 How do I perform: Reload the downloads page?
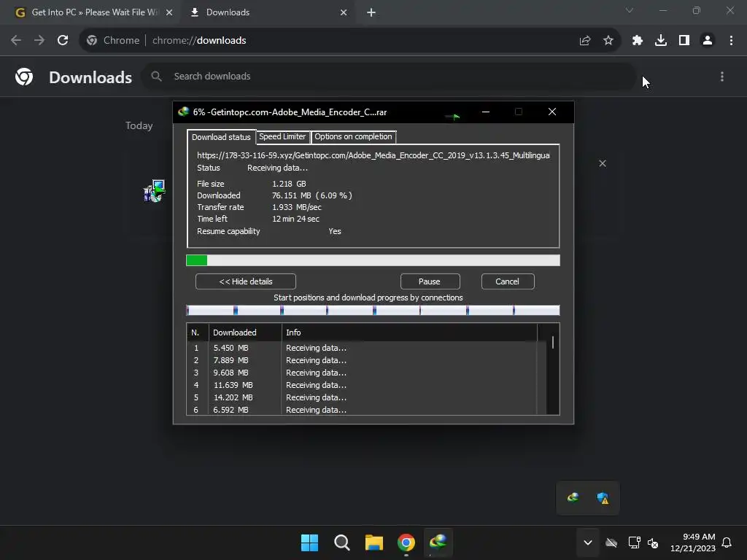[63, 41]
